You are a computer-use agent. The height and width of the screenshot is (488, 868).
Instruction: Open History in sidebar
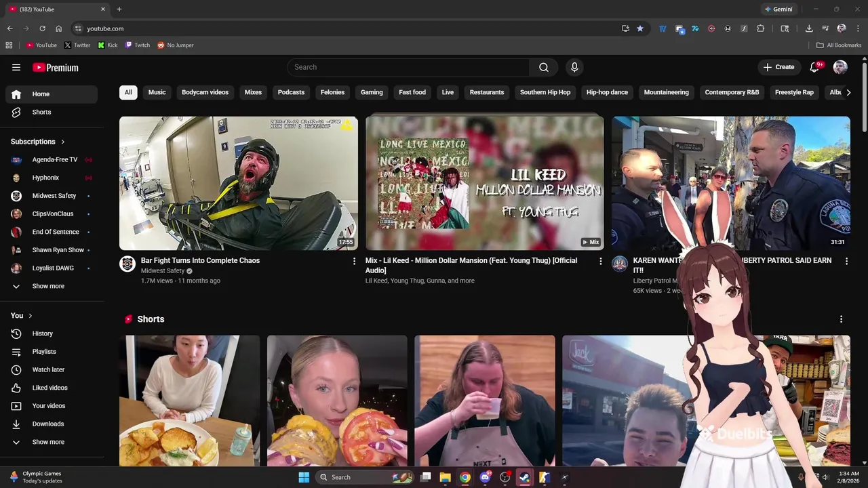click(x=52, y=333)
